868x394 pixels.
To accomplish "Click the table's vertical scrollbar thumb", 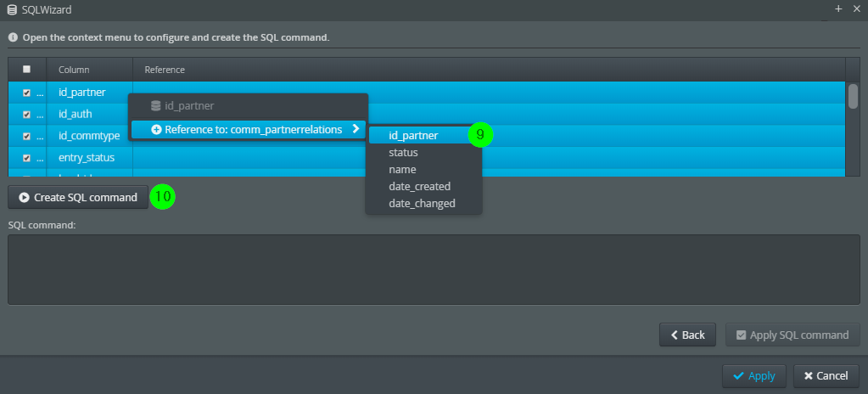I will pyautogui.click(x=853, y=96).
